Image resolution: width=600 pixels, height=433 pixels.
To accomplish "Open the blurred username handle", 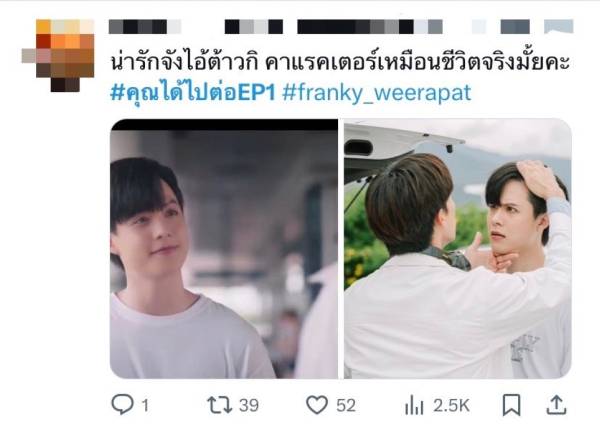I will click(334, 27).
